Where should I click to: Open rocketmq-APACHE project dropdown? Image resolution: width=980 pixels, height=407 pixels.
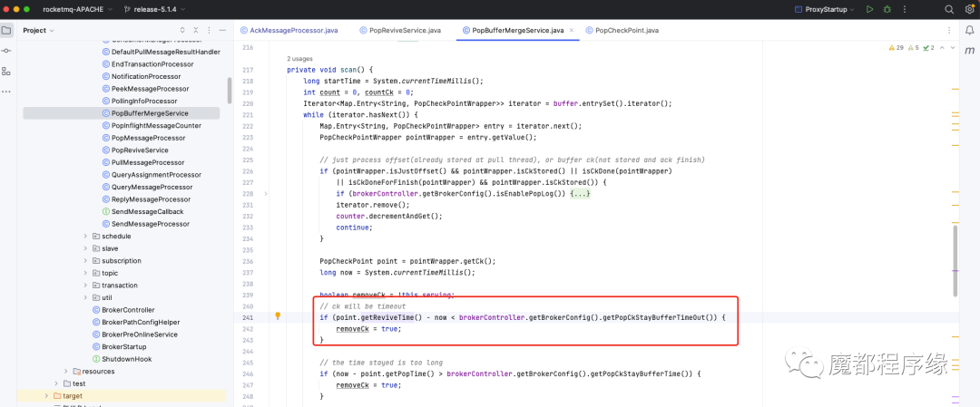[77, 9]
